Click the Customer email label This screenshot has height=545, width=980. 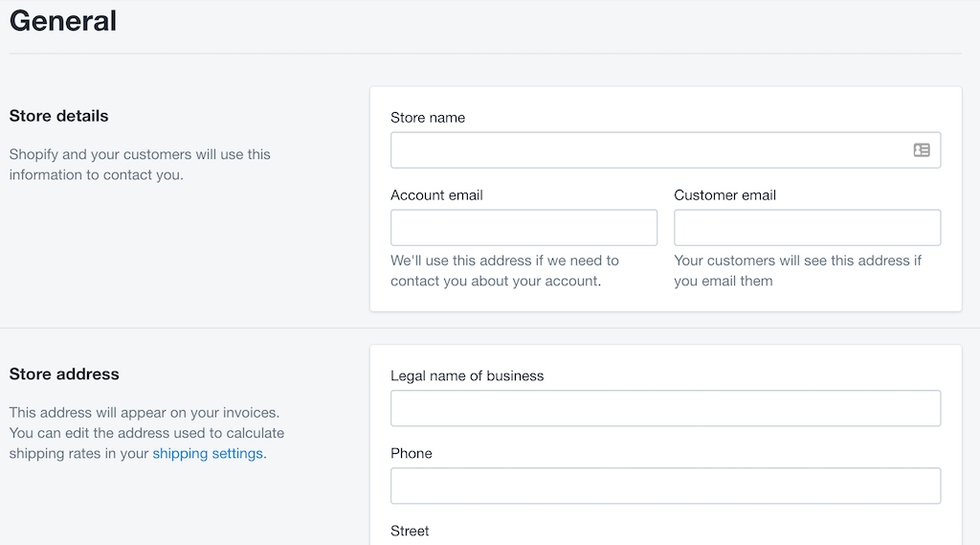tap(725, 195)
